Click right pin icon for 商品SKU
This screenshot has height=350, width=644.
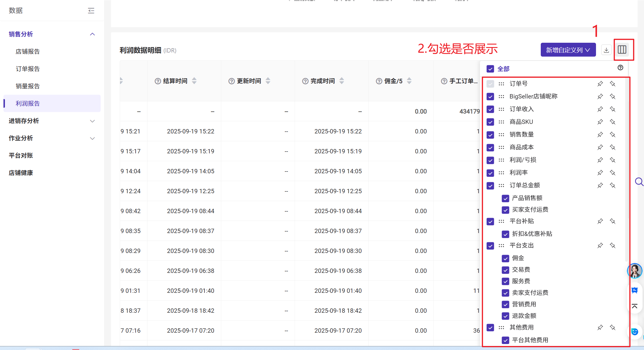tap(612, 122)
